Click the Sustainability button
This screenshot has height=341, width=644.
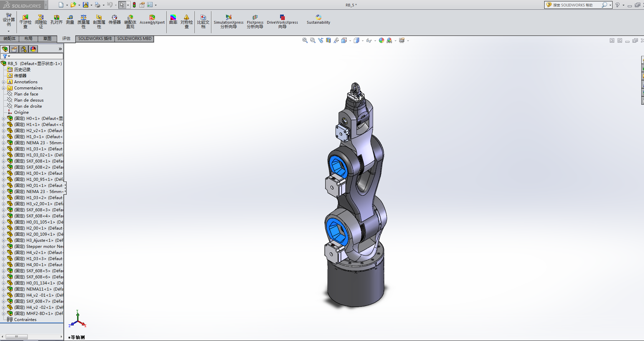pyautogui.click(x=318, y=20)
